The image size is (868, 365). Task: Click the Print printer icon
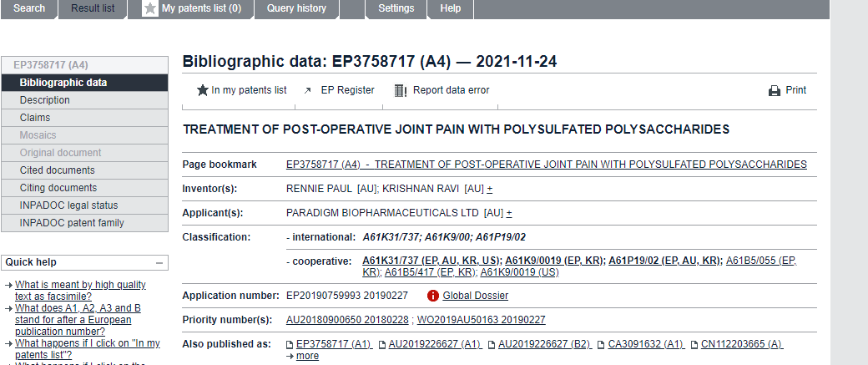(775, 91)
